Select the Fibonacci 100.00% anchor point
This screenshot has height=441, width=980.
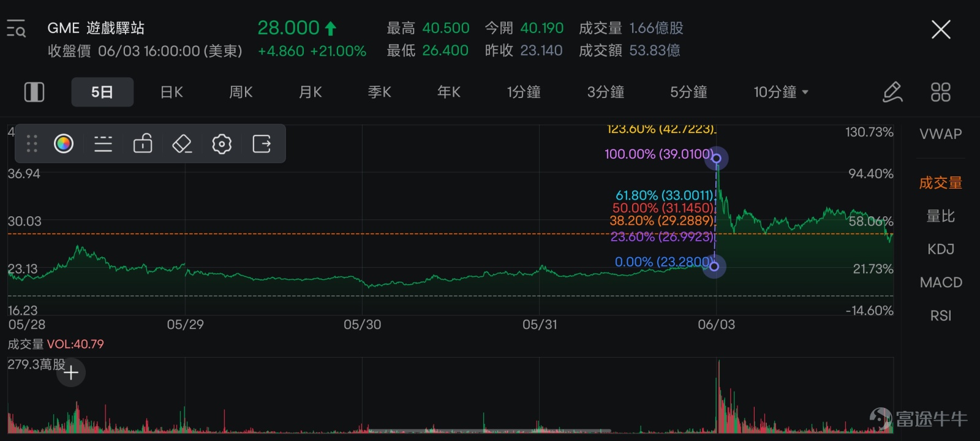[716, 158]
